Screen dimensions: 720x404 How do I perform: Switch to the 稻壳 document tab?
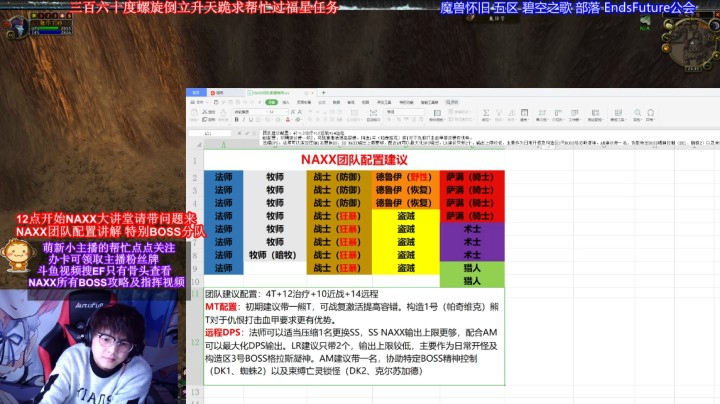tap(225, 93)
